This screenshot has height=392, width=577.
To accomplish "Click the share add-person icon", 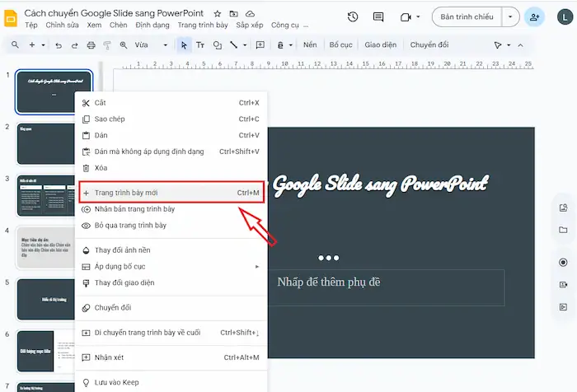I will (537, 16).
